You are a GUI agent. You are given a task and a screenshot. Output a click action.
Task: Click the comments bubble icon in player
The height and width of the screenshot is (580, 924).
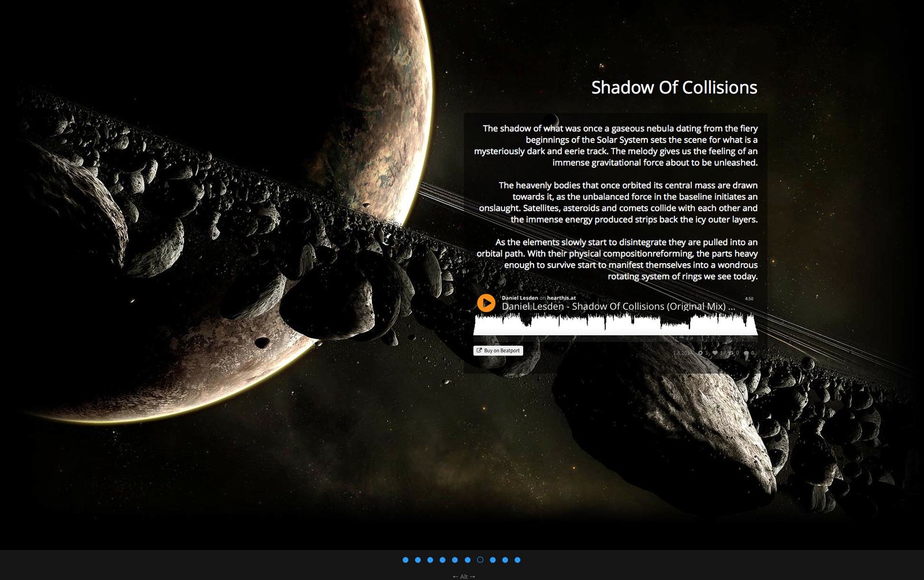tap(746, 353)
